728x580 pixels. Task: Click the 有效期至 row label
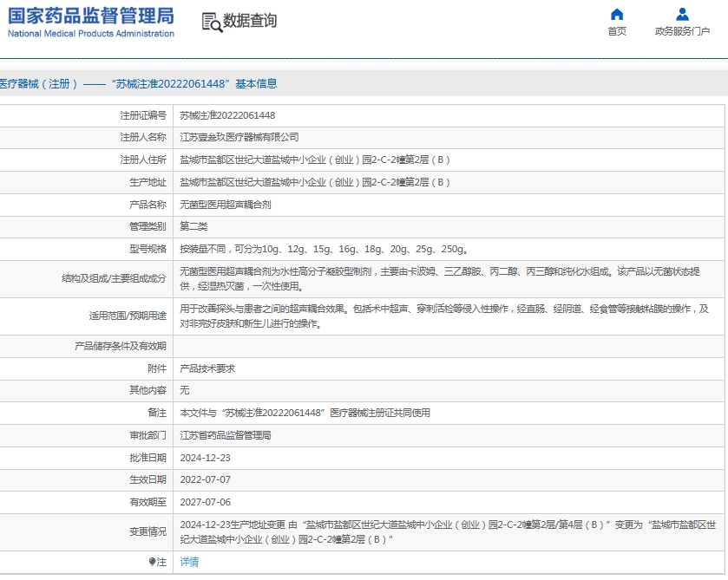[x=148, y=502]
